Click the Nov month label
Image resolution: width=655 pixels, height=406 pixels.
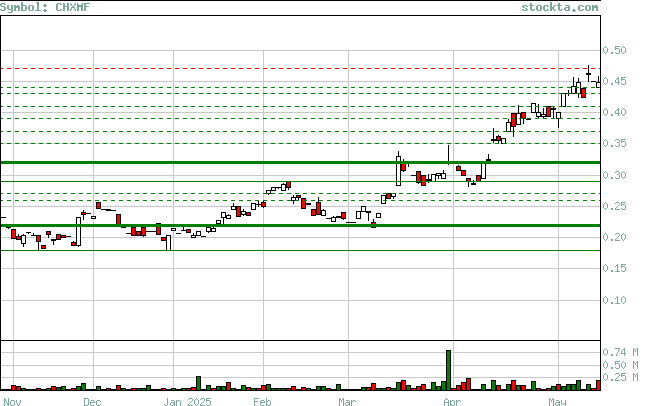pos(11,402)
